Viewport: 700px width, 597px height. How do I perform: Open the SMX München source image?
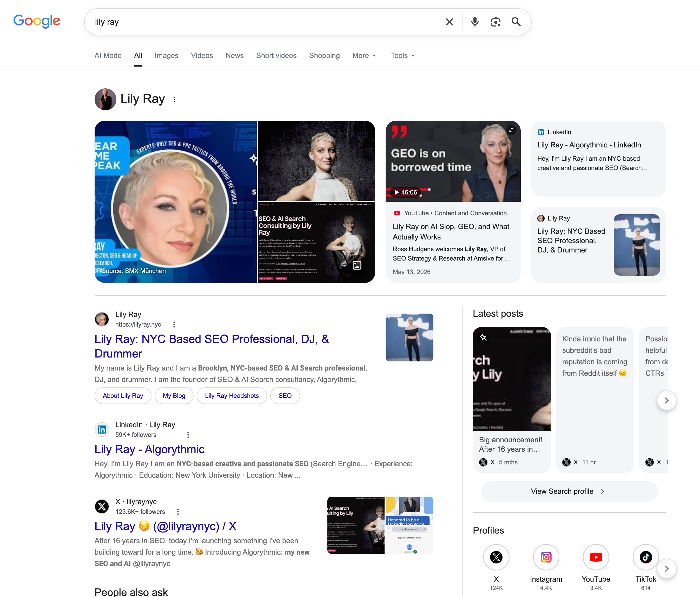click(x=176, y=202)
